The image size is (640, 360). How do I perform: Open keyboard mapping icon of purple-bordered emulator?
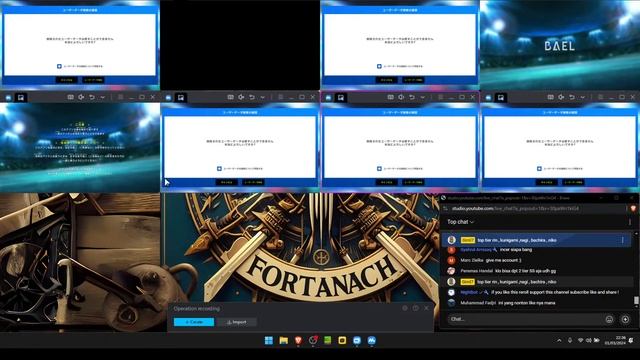click(391, 97)
